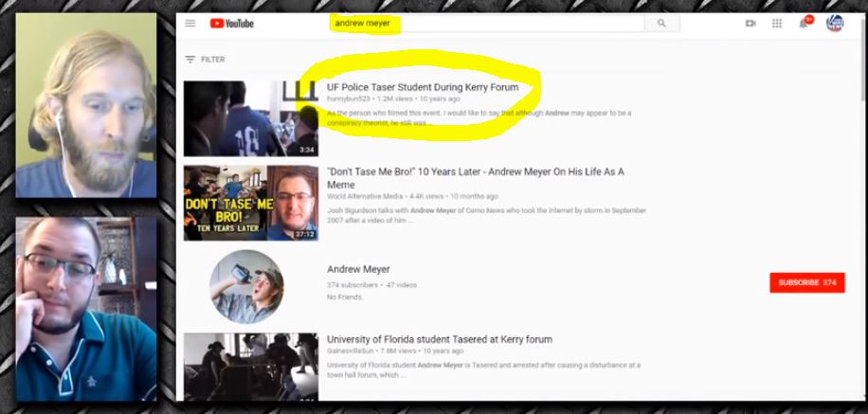868x414 pixels.
Task: Click the Kerry forum Tasered video thumbnail
Action: [x=251, y=367]
